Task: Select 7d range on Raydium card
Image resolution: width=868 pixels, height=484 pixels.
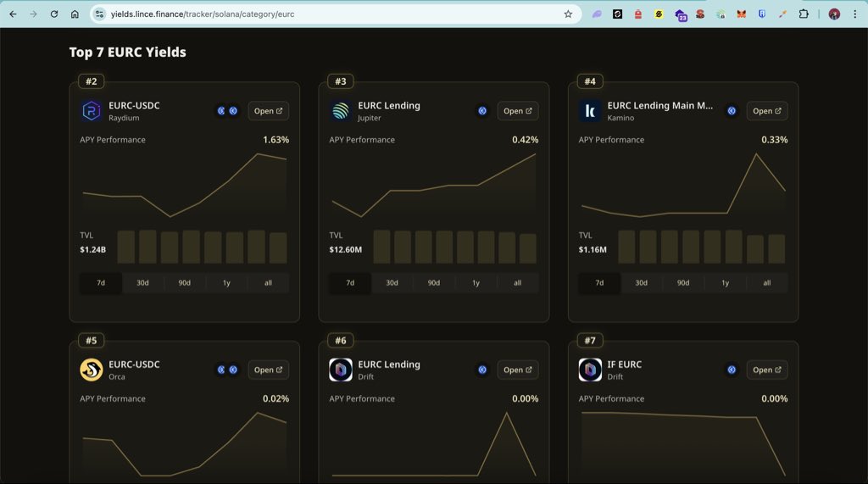Action: [x=101, y=283]
